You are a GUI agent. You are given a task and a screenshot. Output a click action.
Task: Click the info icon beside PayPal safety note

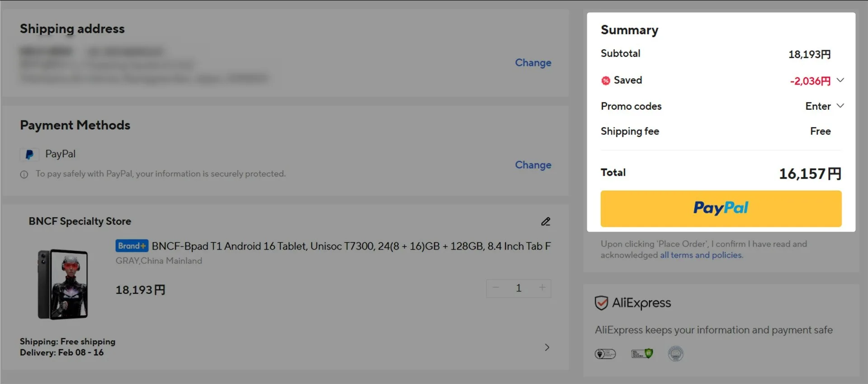click(24, 175)
